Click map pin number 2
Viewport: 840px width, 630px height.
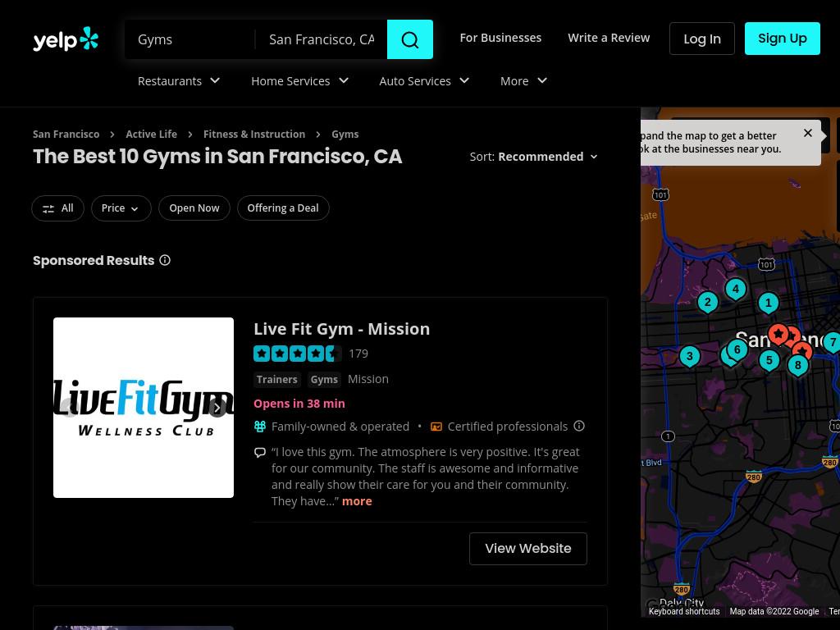708,303
